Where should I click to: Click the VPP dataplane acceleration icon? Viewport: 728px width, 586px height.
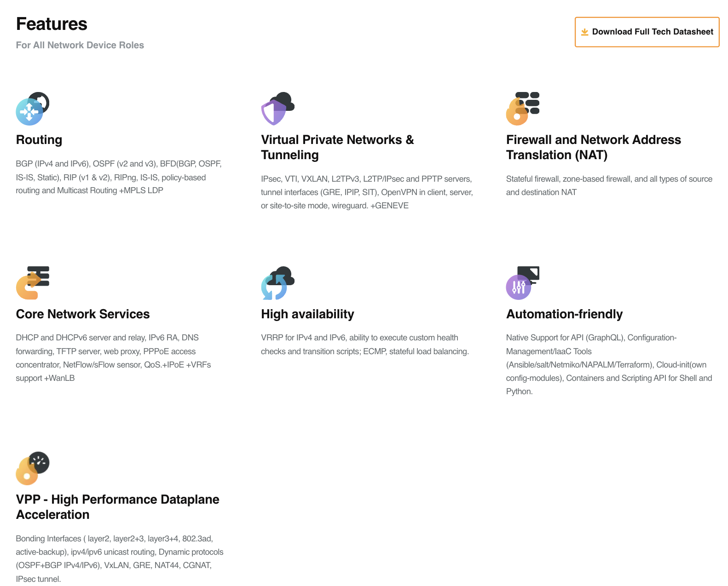pos(32,468)
